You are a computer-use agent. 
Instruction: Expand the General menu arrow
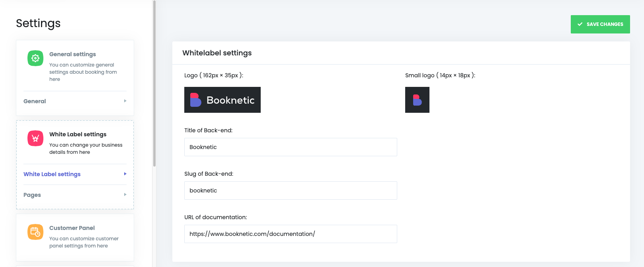(x=125, y=101)
